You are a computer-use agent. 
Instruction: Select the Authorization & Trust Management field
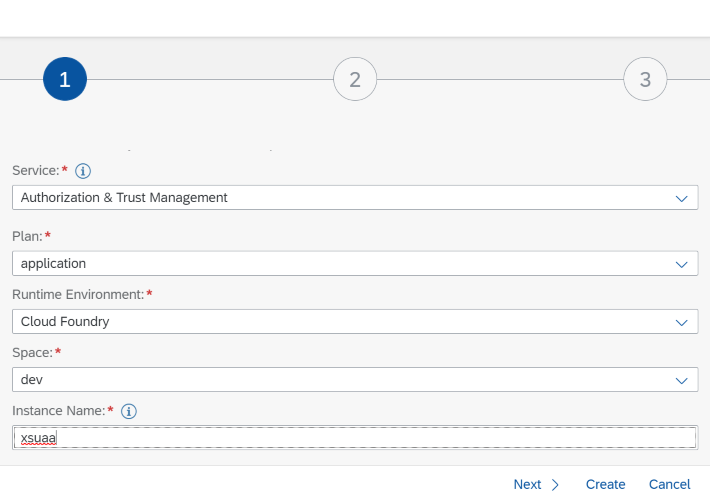[355, 197]
